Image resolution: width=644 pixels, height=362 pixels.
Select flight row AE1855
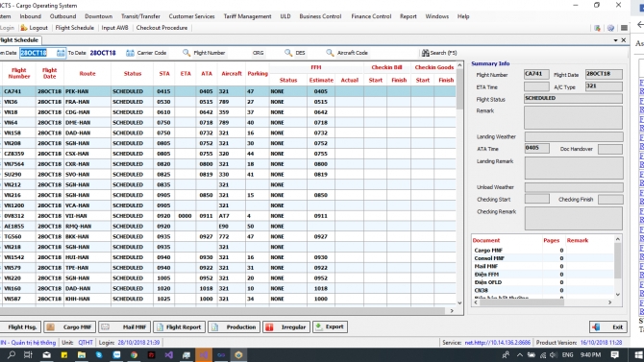click(228, 227)
